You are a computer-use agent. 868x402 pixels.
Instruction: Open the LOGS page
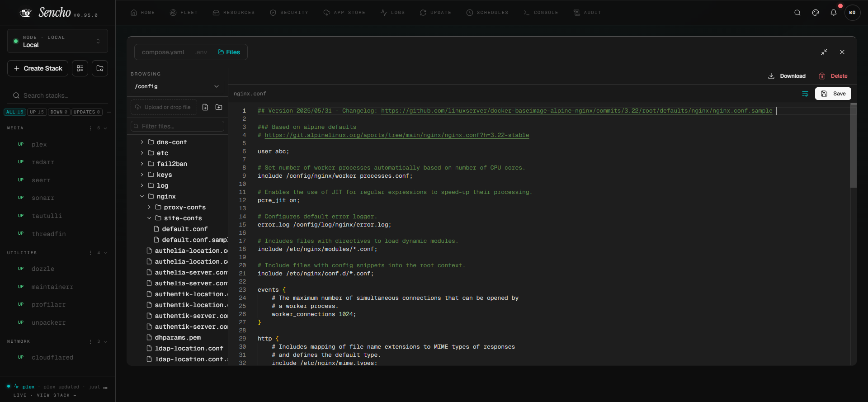coord(392,13)
